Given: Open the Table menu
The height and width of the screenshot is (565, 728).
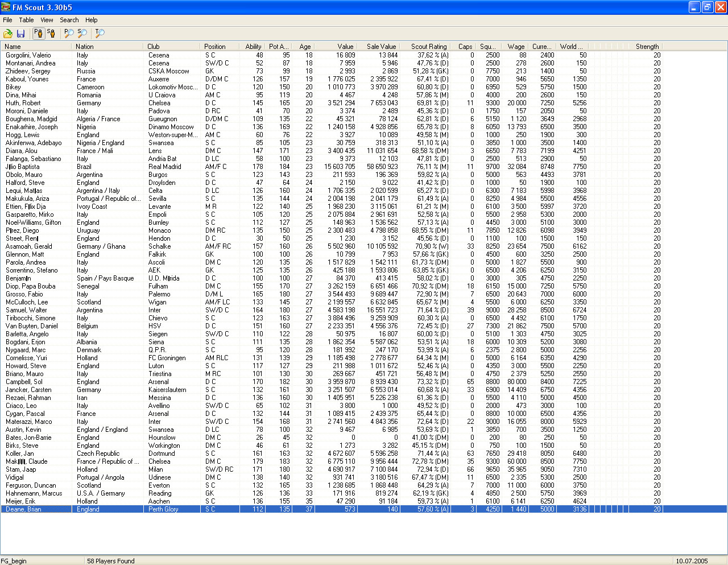Looking at the screenshot, I should [x=26, y=20].
